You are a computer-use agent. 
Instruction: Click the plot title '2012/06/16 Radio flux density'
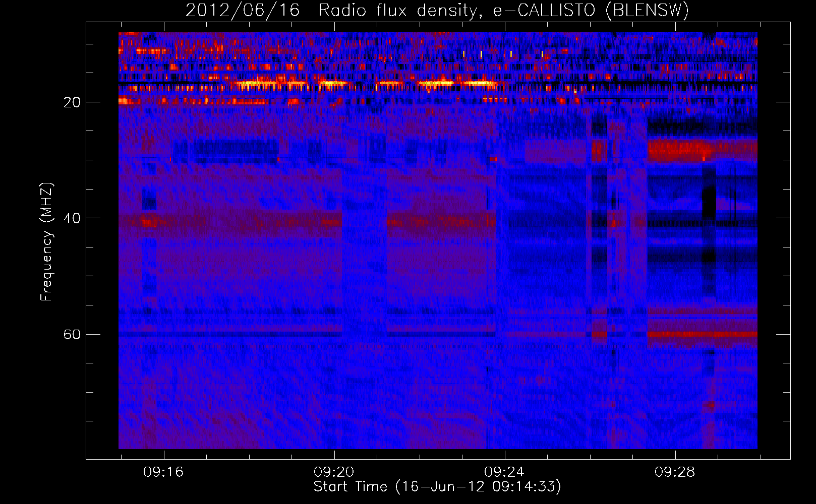pos(437,10)
